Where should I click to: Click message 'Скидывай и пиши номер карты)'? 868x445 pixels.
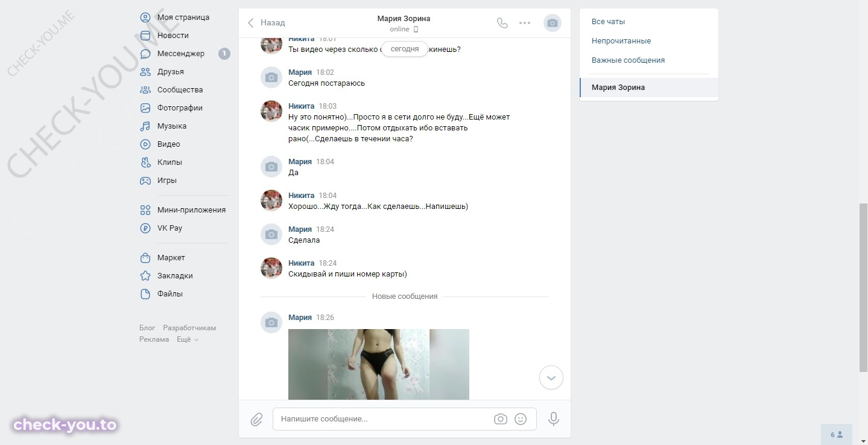click(x=348, y=274)
